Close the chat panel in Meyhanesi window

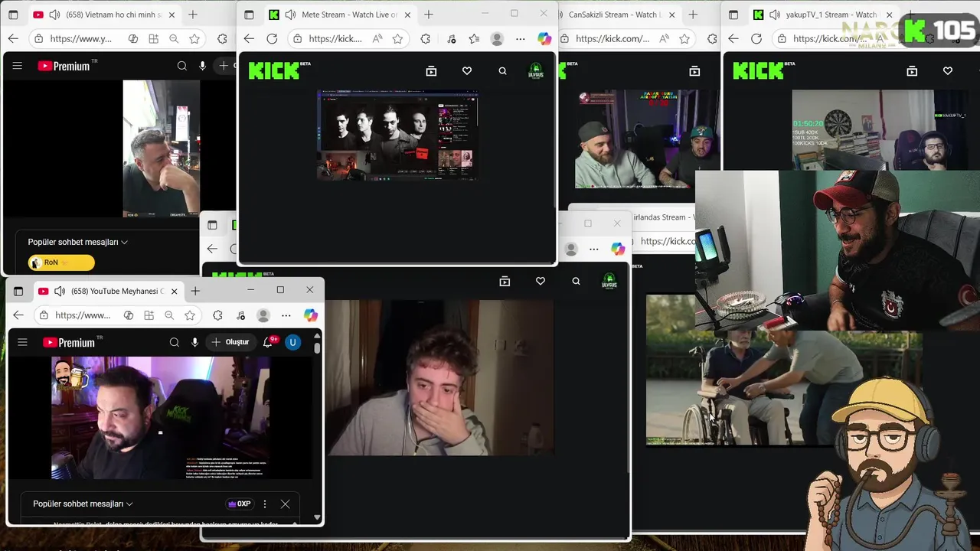285,504
